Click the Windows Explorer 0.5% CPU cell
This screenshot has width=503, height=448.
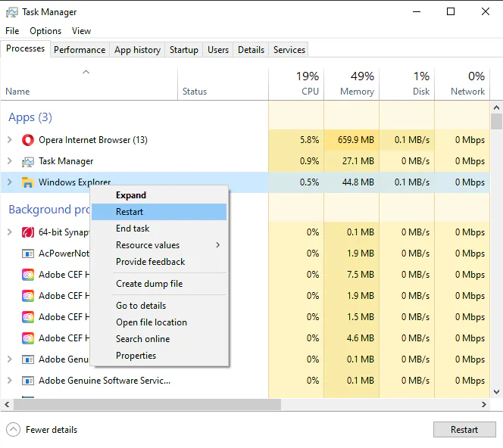pos(296,182)
